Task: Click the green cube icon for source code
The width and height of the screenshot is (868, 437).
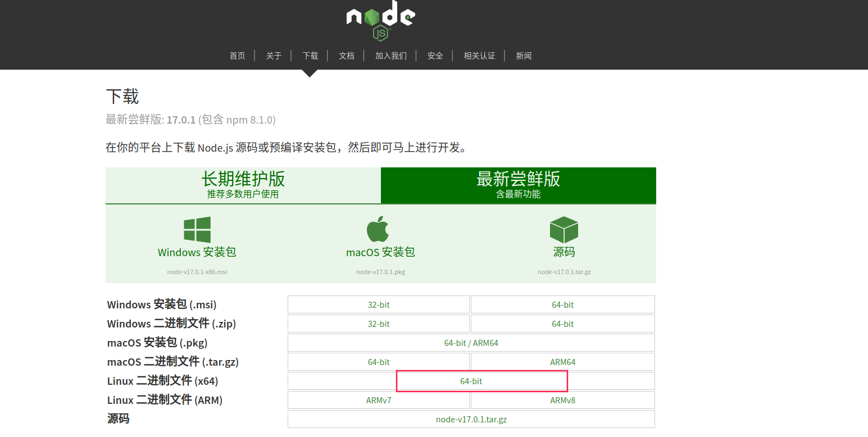Action: (563, 228)
